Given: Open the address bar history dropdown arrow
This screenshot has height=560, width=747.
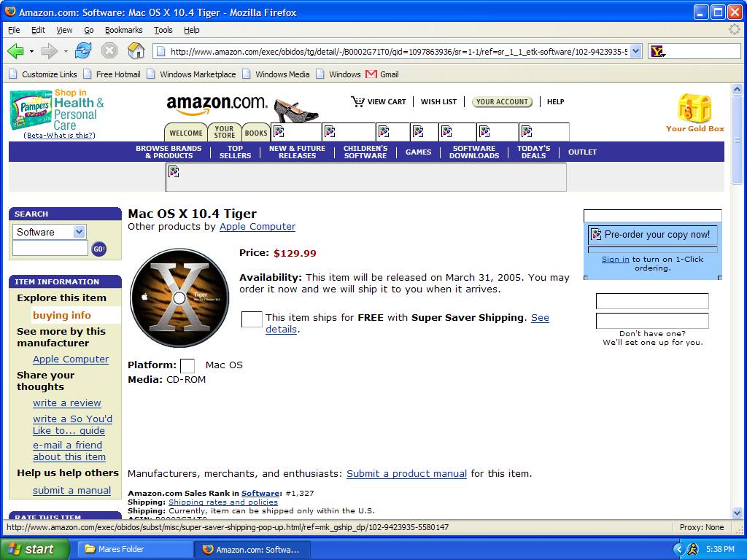Looking at the screenshot, I should pos(635,51).
